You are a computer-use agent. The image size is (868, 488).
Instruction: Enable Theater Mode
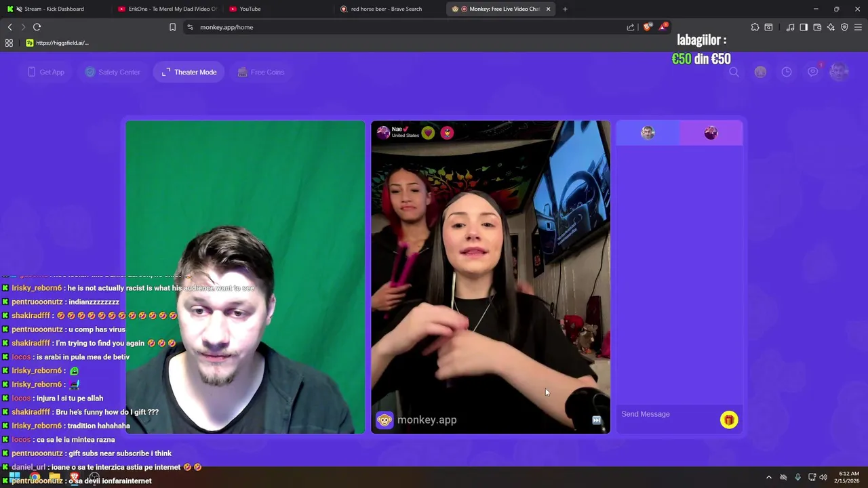[189, 72]
